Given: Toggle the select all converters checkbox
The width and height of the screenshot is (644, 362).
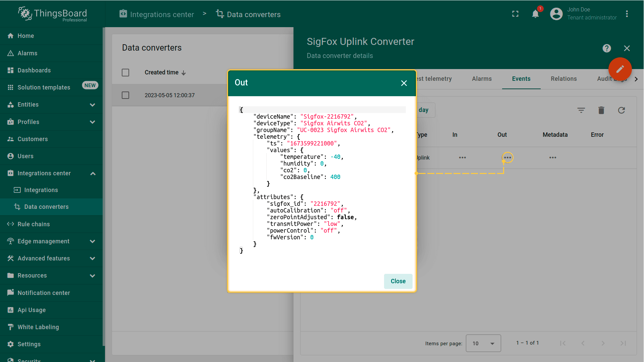Looking at the screenshot, I should (126, 72).
